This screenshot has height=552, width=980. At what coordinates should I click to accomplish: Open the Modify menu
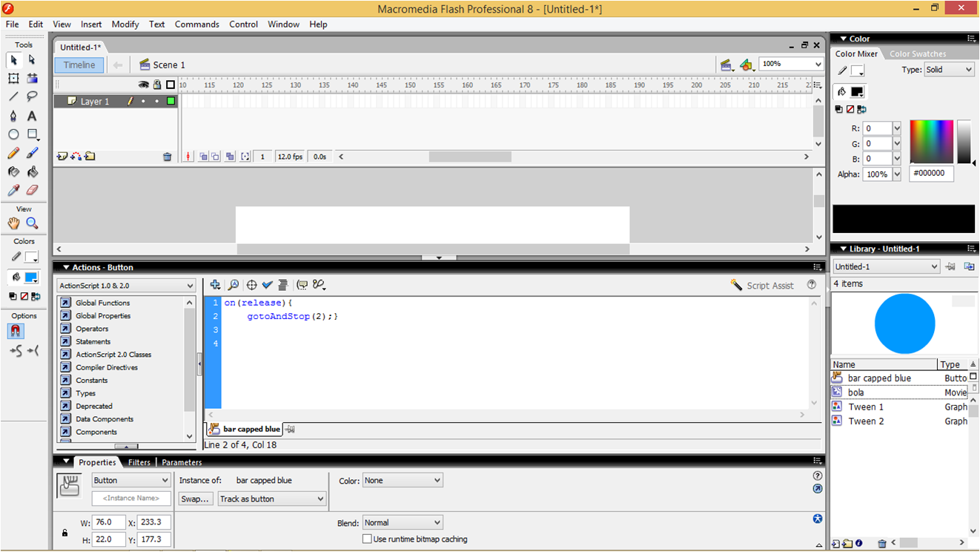125,24
